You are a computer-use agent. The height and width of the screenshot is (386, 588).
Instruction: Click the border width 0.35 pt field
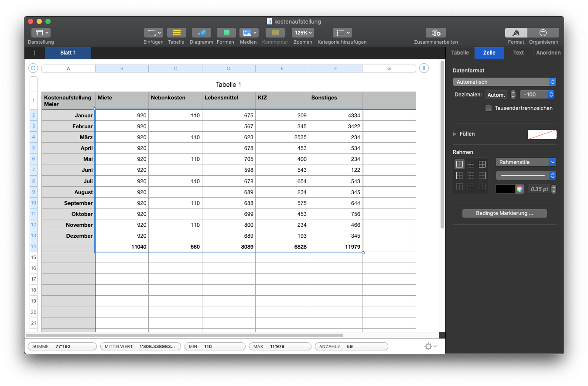click(540, 189)
